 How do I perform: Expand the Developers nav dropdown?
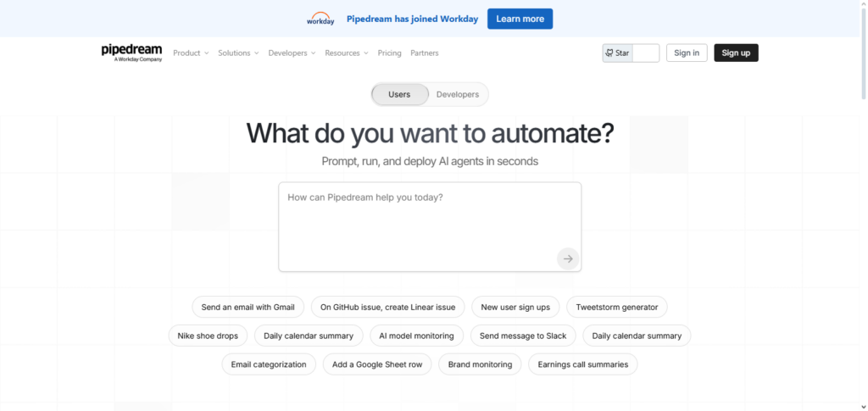point(292,53)
